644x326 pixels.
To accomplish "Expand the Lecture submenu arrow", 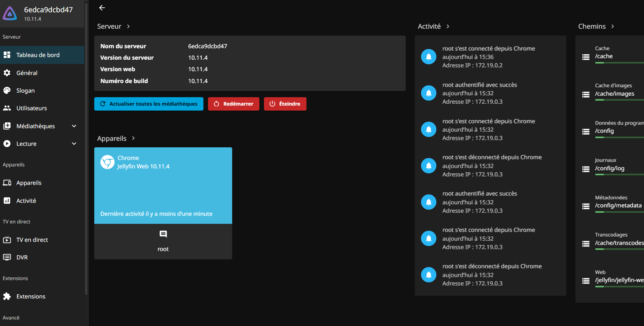I will click(x=74, y=143).
